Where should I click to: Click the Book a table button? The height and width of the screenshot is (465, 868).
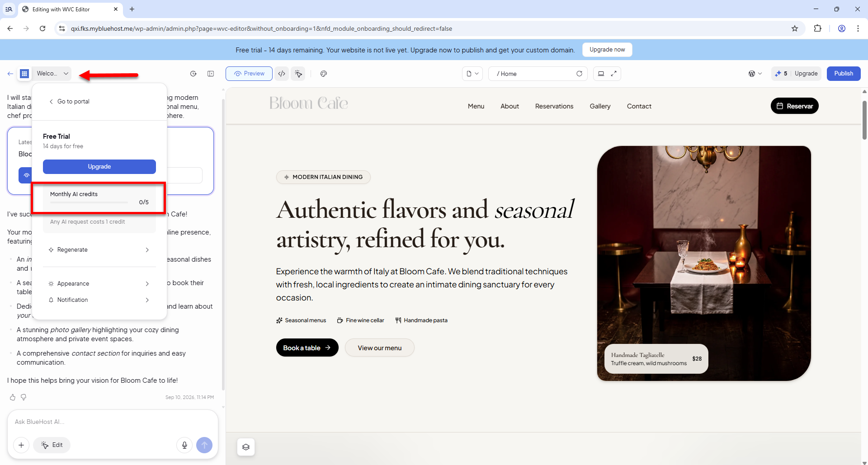(x=307, y=348)
